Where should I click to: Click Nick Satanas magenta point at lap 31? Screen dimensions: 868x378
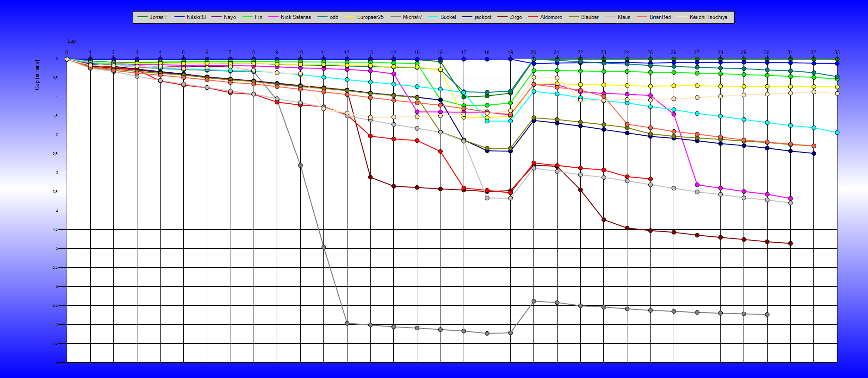[x=790, y=198]
